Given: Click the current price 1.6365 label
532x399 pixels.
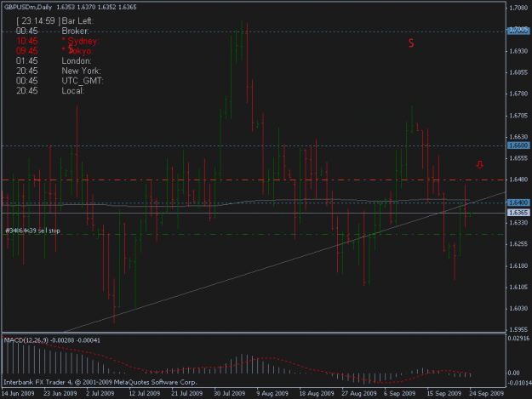Looking at the screenshot, I should [518, 213].
